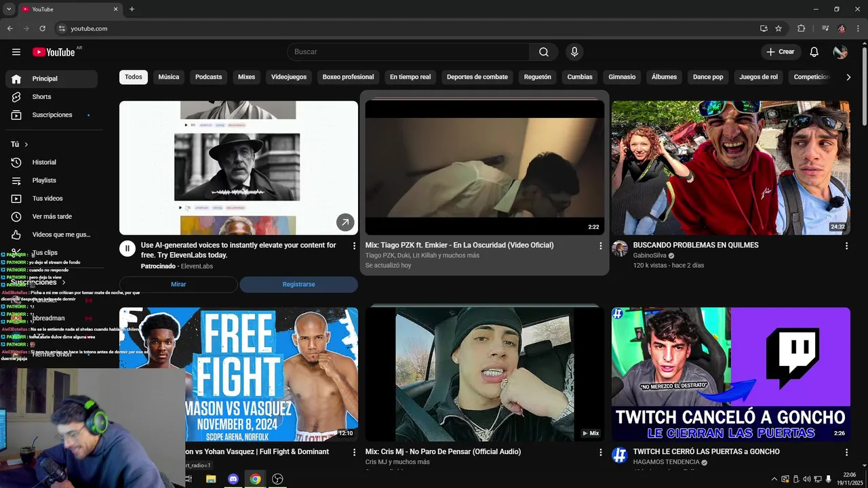Viewport: 868px width, 488px height.
Task: Open the Buscando Problemas en Quilmes thumbnail
Action: [731, 168]
